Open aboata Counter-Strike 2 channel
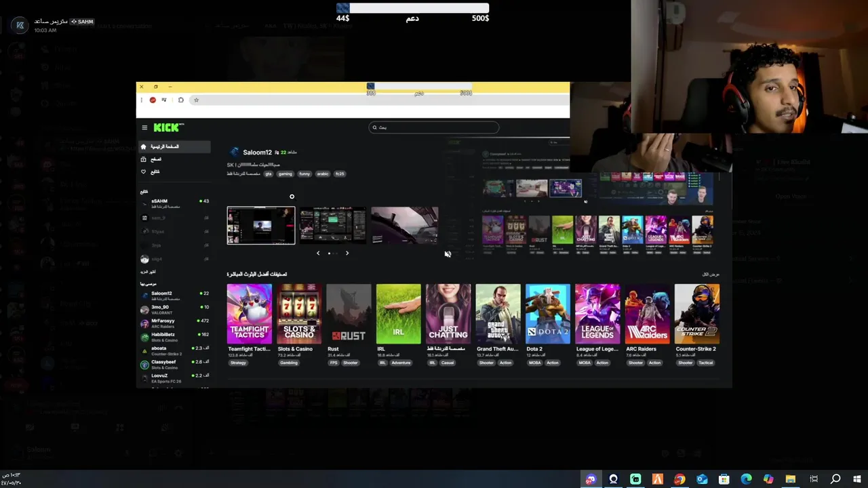The width and height of the screenshot is (868, 488). click(x=175, y=350)
